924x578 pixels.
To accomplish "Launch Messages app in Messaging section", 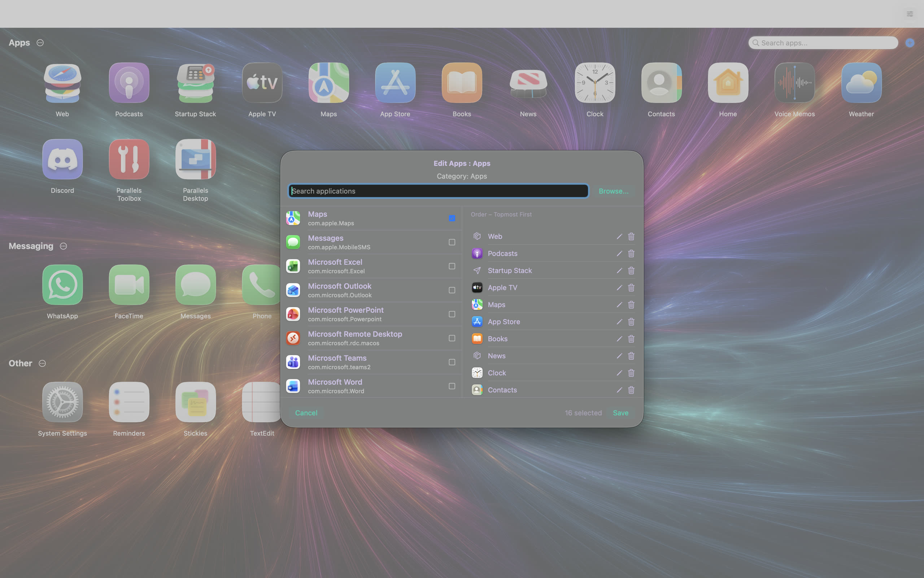I will (196, 285).
